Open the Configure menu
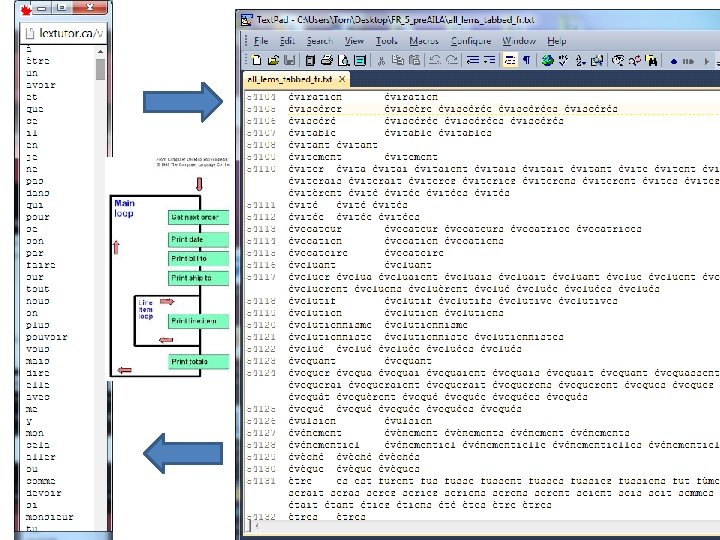Image resolution: width=720 pixels, height=540 pixels. [x=471, y=41]
